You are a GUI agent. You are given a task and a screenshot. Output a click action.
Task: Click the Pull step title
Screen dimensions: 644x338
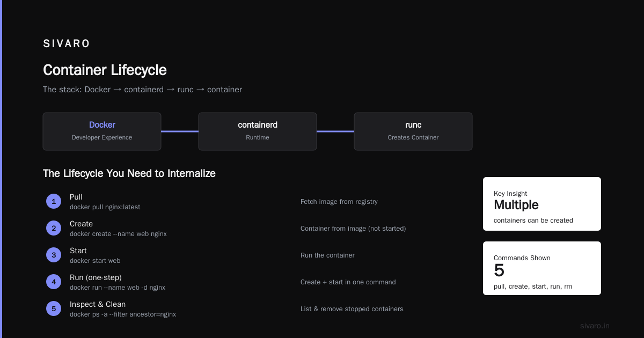(x=76, y=197)
